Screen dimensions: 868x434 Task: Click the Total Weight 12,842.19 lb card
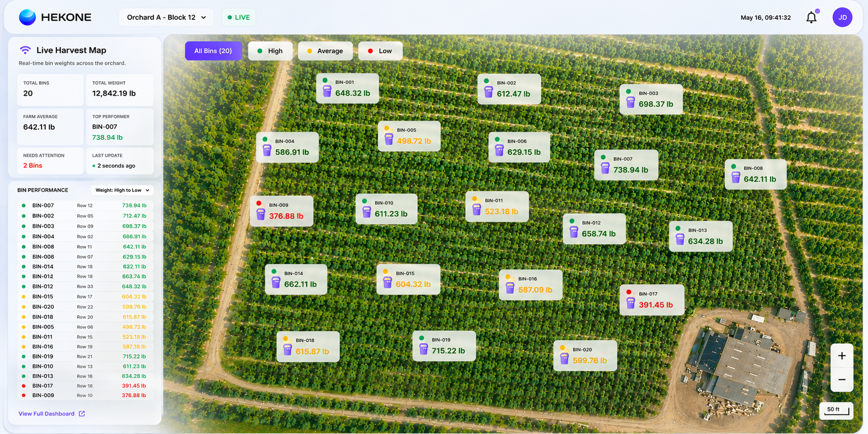click(119, 90)
